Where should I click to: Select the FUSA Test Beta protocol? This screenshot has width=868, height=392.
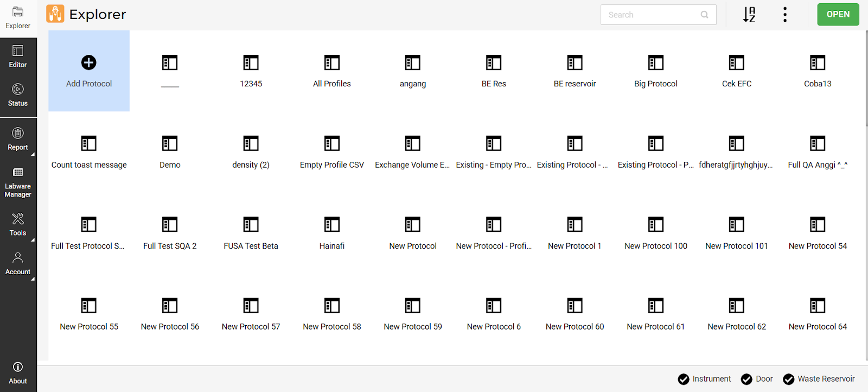(251, 233)
